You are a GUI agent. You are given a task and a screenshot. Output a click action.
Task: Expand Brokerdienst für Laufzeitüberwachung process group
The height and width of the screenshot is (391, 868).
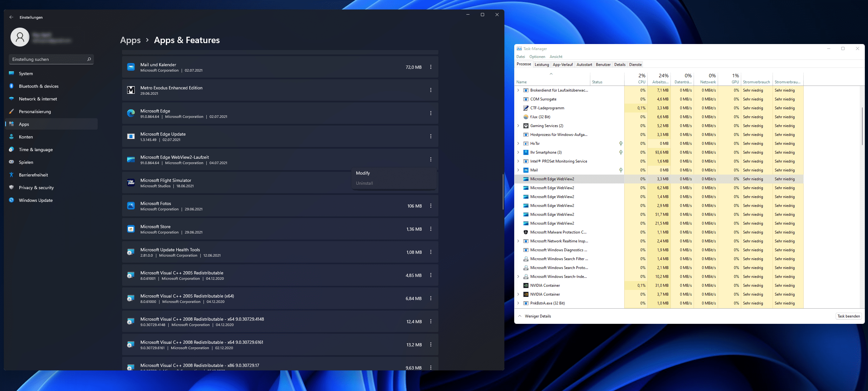coord(518,90)
